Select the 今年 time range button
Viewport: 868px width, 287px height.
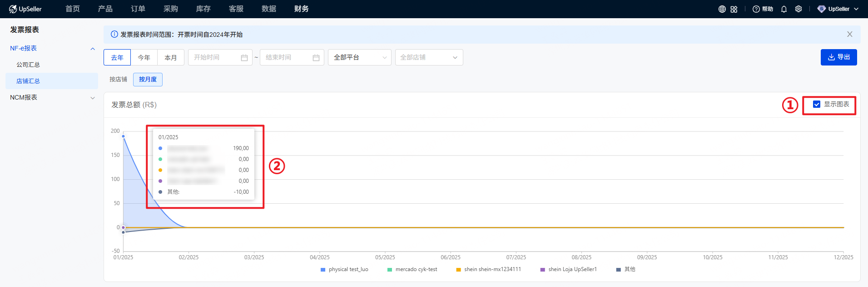(x=144, y=58)
